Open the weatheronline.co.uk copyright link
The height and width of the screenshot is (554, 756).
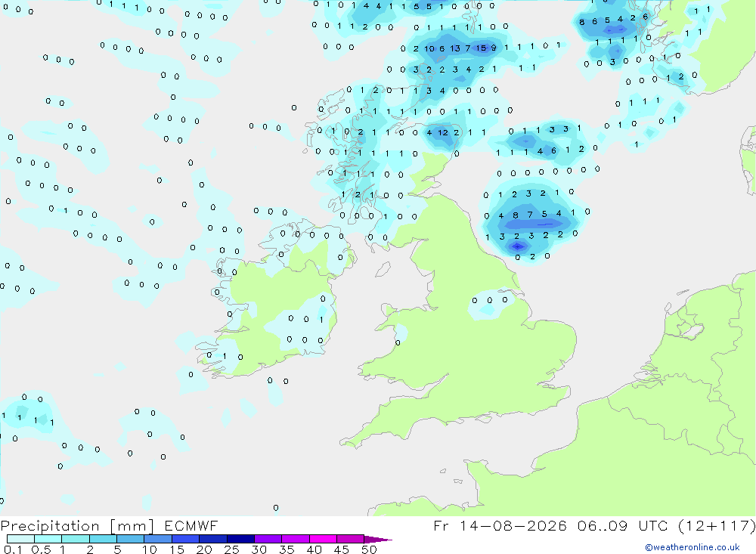[692, 547]
